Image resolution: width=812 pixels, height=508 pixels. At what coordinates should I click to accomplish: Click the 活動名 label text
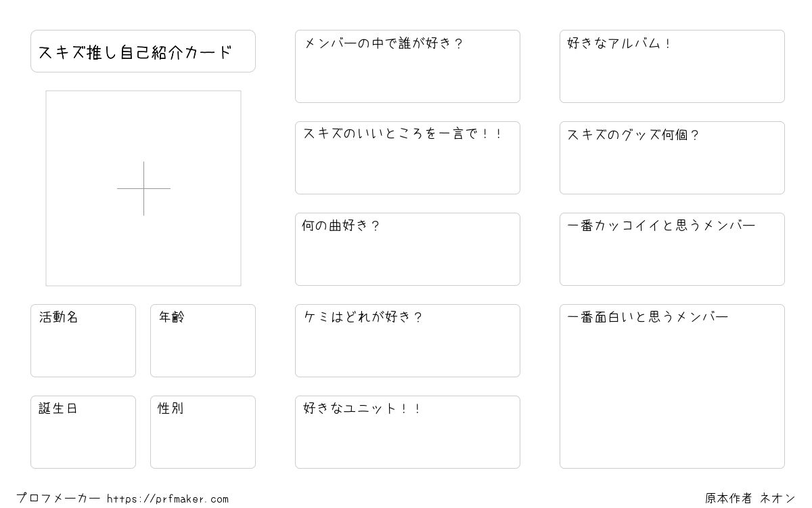[x=59, y=317]
